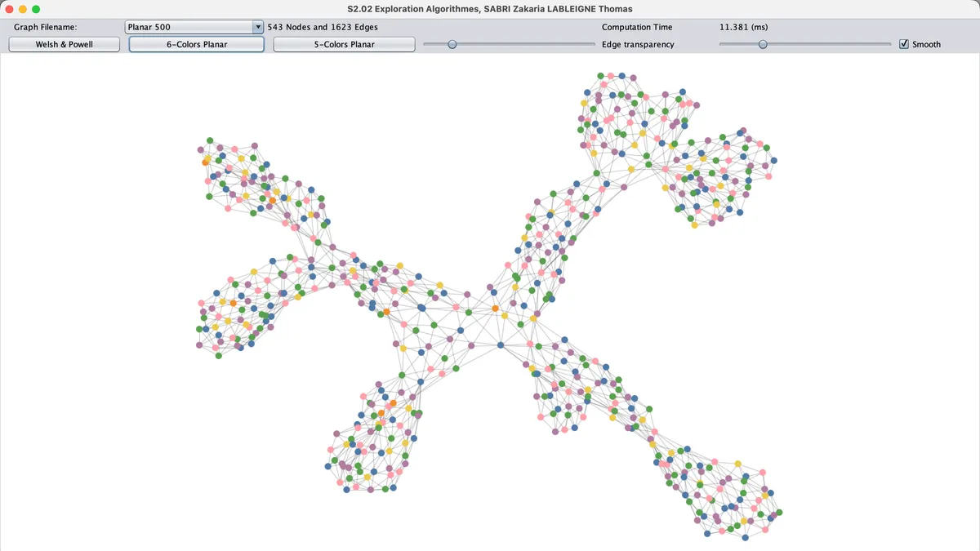The image size is (980, 551).
Task: Apply the 6-Colors Planar algorithm
Action: tap(197, 44)
